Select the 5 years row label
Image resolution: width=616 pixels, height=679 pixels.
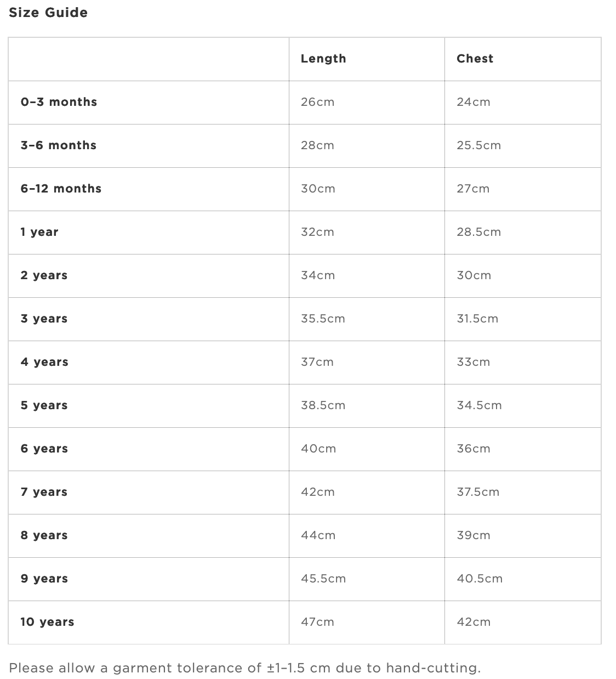(44, 405)
